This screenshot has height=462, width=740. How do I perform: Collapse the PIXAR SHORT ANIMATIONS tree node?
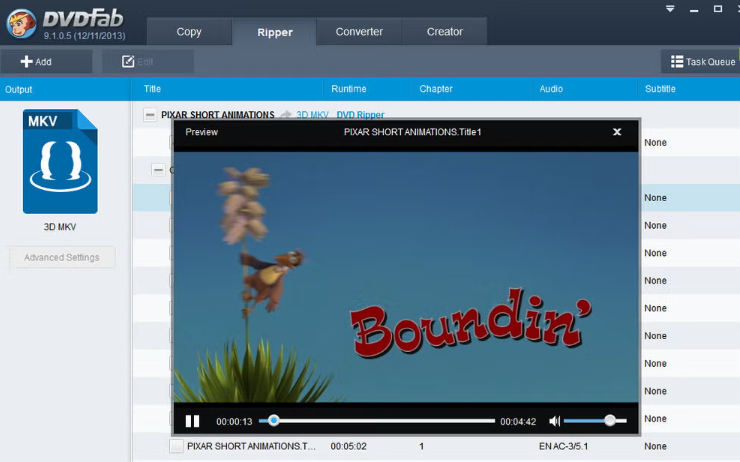coord(150,115)
